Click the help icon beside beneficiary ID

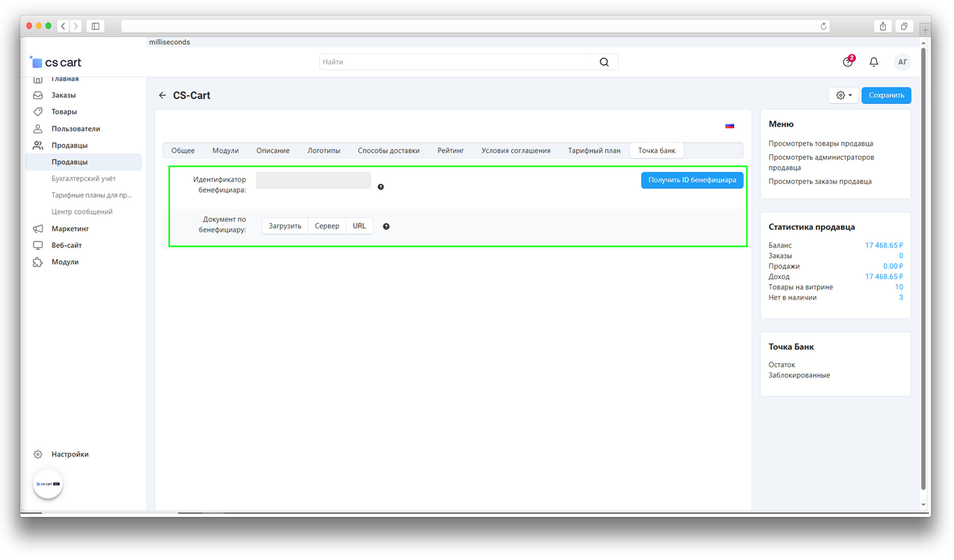click(x=381, y=187)
